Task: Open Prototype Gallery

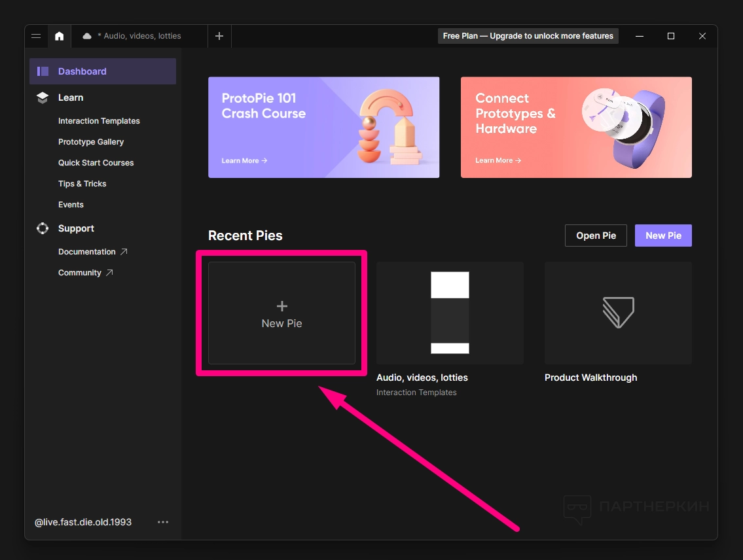Action: click(x=91, y=141)
